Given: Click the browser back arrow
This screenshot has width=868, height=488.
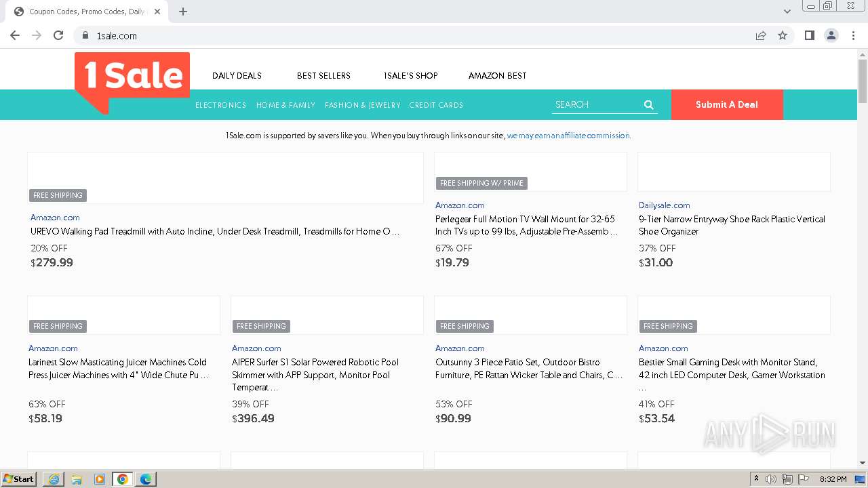Looking at the screenshot, I should (15, 35).
